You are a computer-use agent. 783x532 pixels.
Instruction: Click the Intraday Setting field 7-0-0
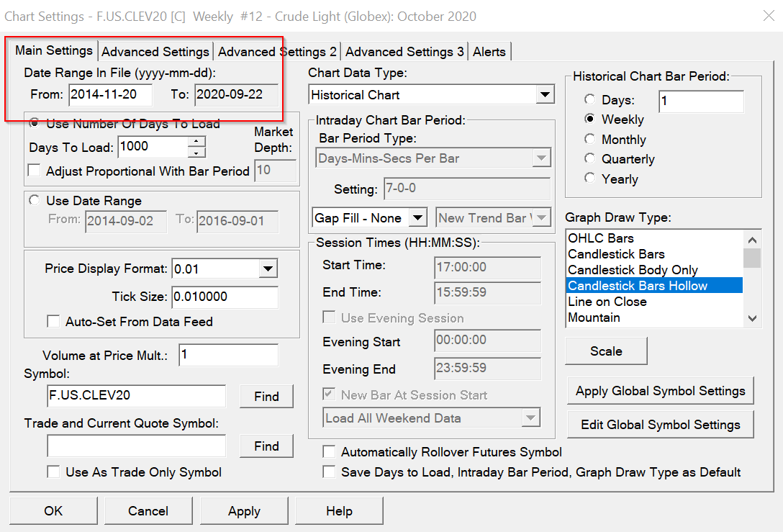(467, 189)
